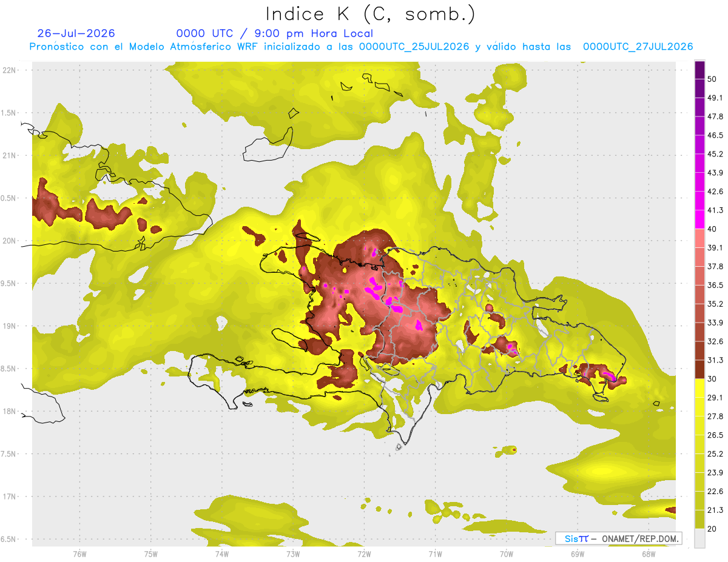Click the "0000UTC_27JUL2026" valid-until time
Image resolution: width=728 pixels, height=562 pixels.
tap(638, 47)
